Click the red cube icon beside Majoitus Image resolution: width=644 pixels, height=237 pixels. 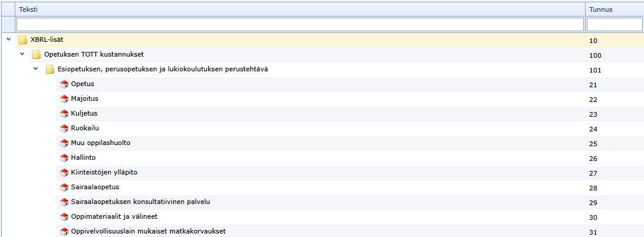[x=64, y=99]
